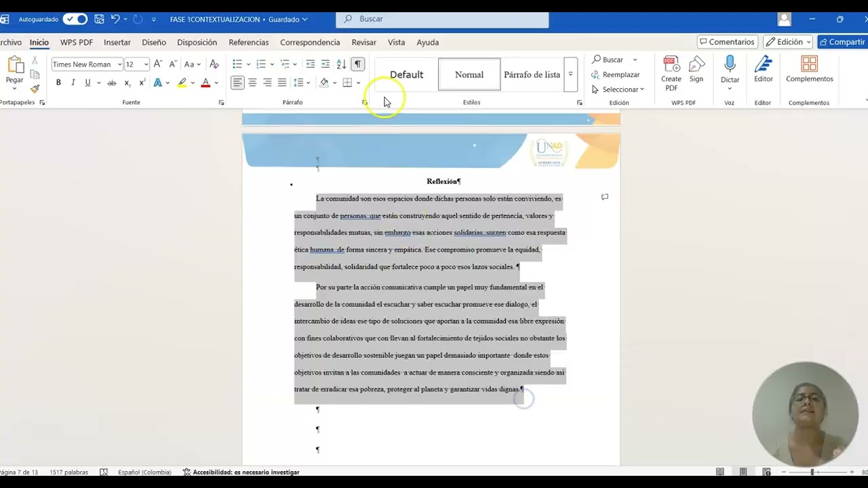Sort the selected text alphabetically

click(x=341, y=64)
